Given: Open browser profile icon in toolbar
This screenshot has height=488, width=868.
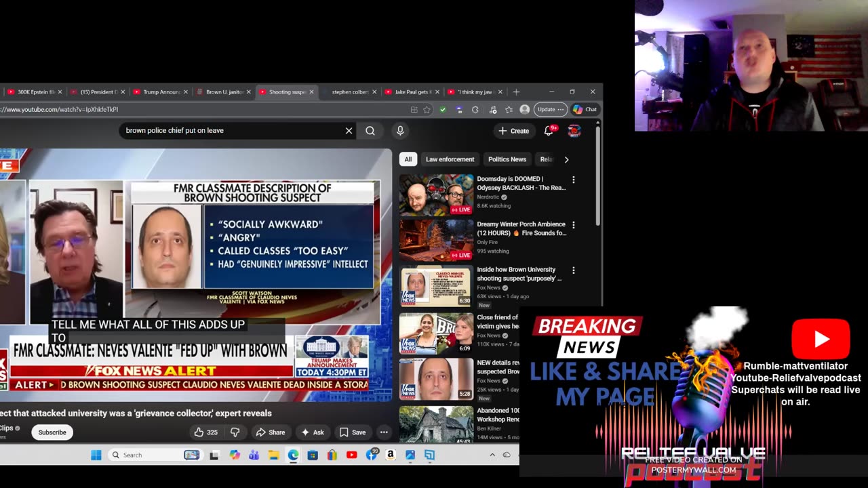Looking at the screenshot, I should pos(524,109).
